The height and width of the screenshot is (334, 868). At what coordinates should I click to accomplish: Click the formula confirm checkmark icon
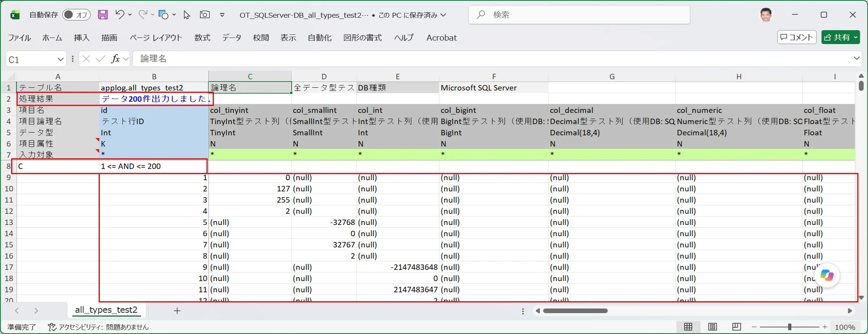pos(101,59)
